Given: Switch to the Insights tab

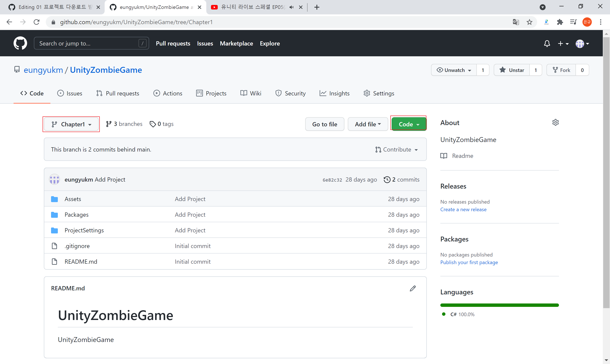Looking at the screenshot, I should coord(334,94).
